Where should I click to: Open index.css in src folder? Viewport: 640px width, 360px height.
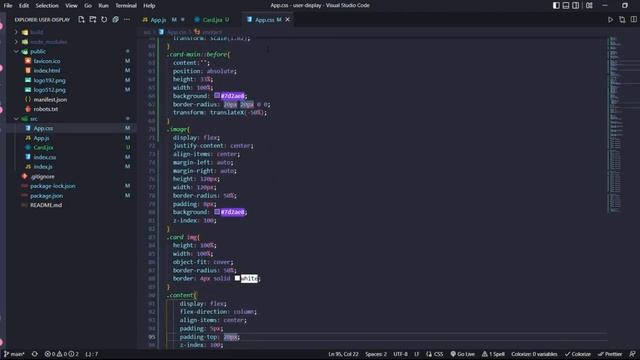point(45,157)
